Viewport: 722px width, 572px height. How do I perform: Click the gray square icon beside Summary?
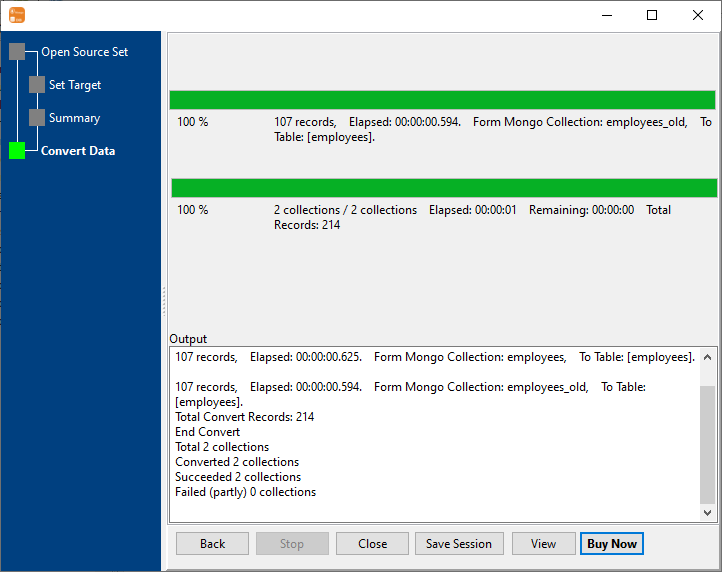pyautogui.click(x=37, y=118)
